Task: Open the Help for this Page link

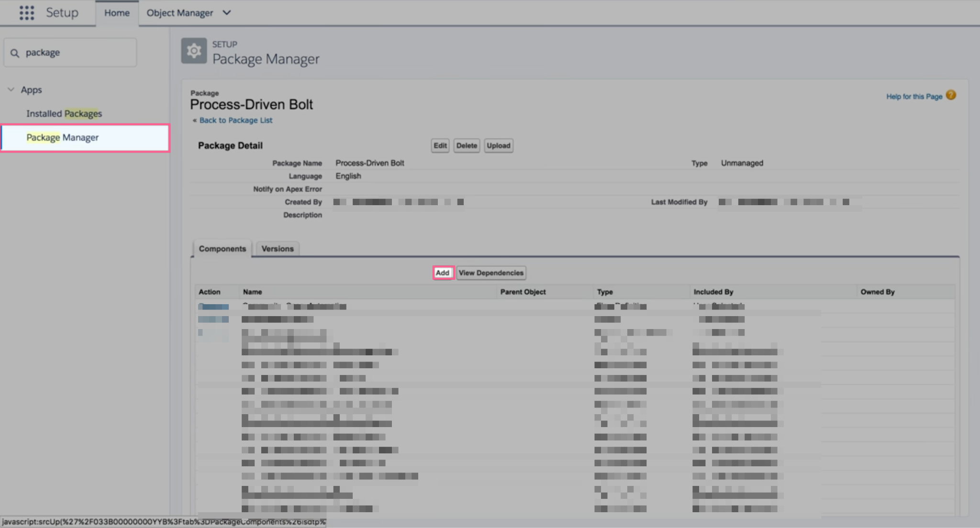Action: 914,96
